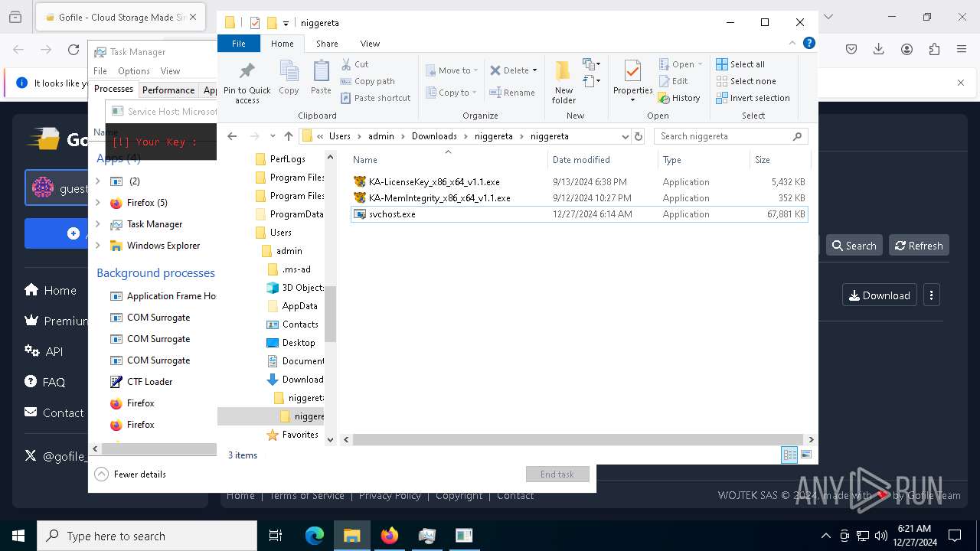Open Explorer Help question mark icon
This screenshot has width=980, height=551.
(x=808, y=44)
